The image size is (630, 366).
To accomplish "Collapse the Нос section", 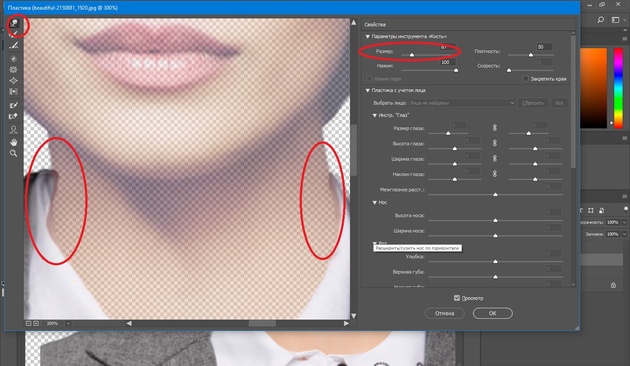I will pyautogui.click(x=374, y=202).
